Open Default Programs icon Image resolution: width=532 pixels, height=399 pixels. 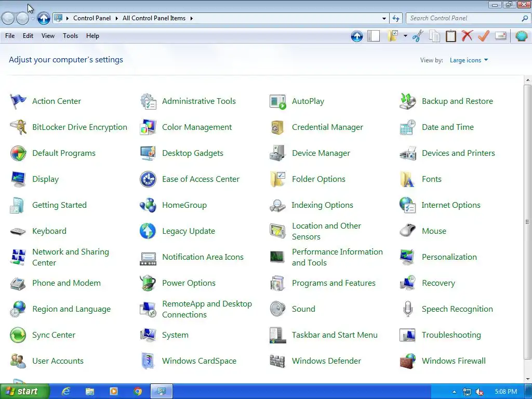click(18, 153)
